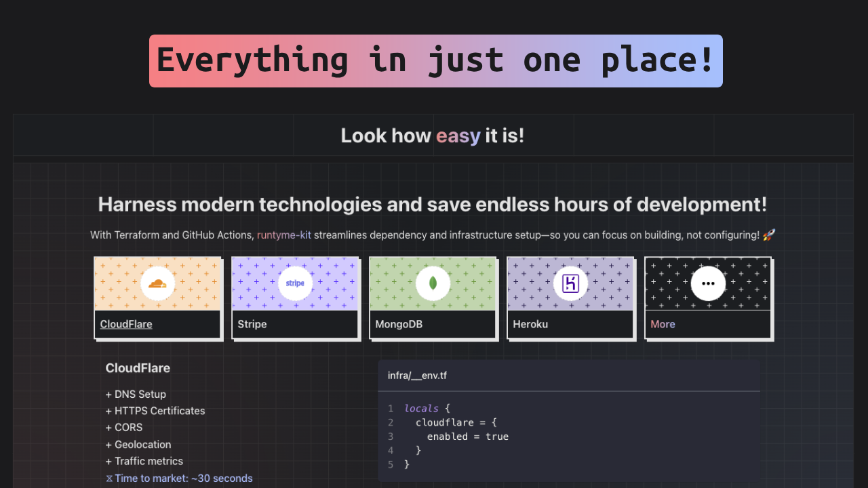Click the hourglass icon before Time to market
The height and width of the screenshot is (488, 868).
click(x=109, y=479)
